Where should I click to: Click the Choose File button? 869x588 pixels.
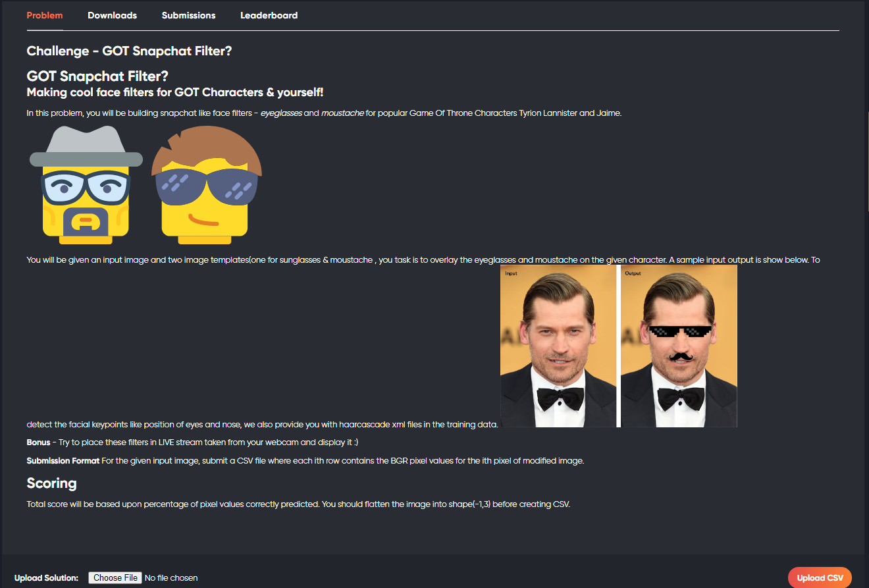click(x=115, y=577)
